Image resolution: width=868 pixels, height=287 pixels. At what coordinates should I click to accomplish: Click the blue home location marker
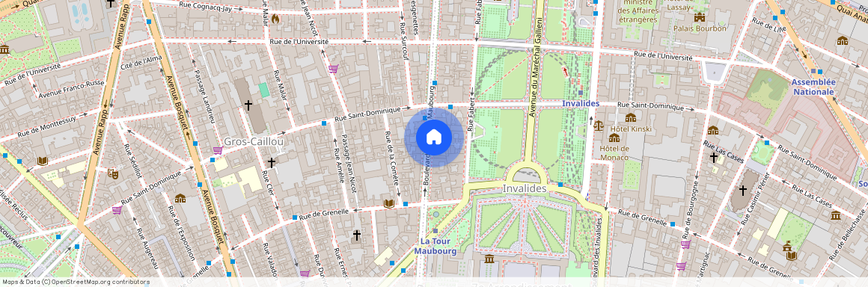coord(434,137)
